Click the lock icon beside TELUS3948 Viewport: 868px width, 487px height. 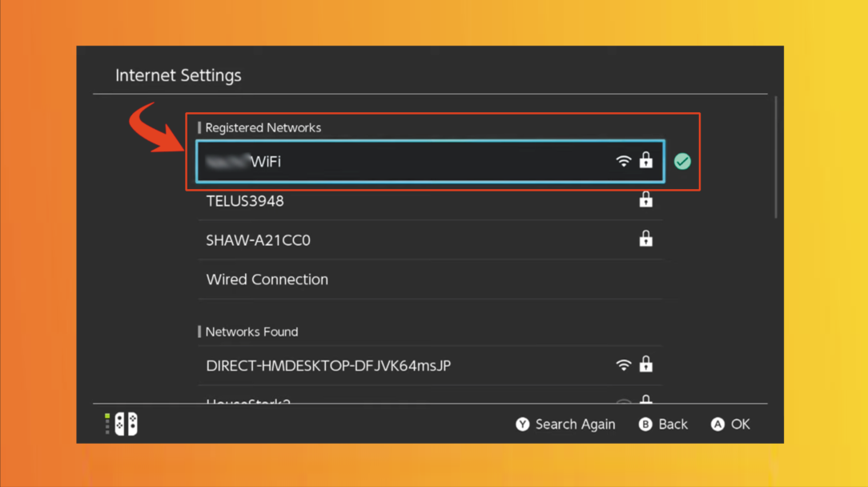[645, 199]
